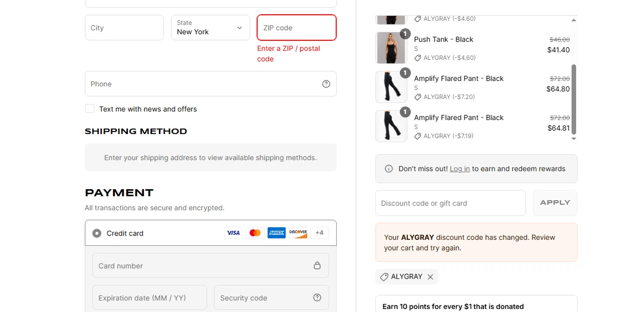
Task: Click the Log in link
Action: (x=460, y=169)
